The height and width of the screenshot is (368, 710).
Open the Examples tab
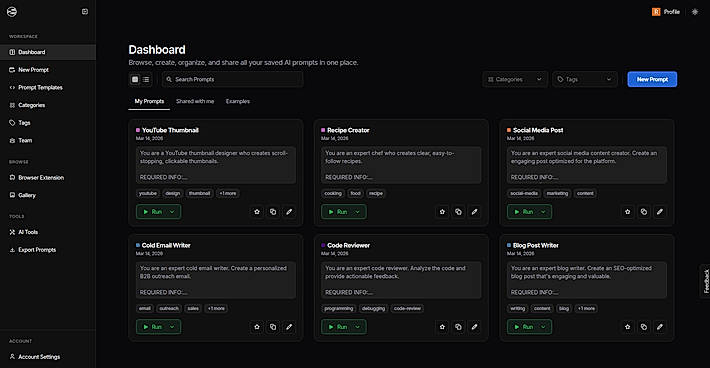[x=238, y=101]
